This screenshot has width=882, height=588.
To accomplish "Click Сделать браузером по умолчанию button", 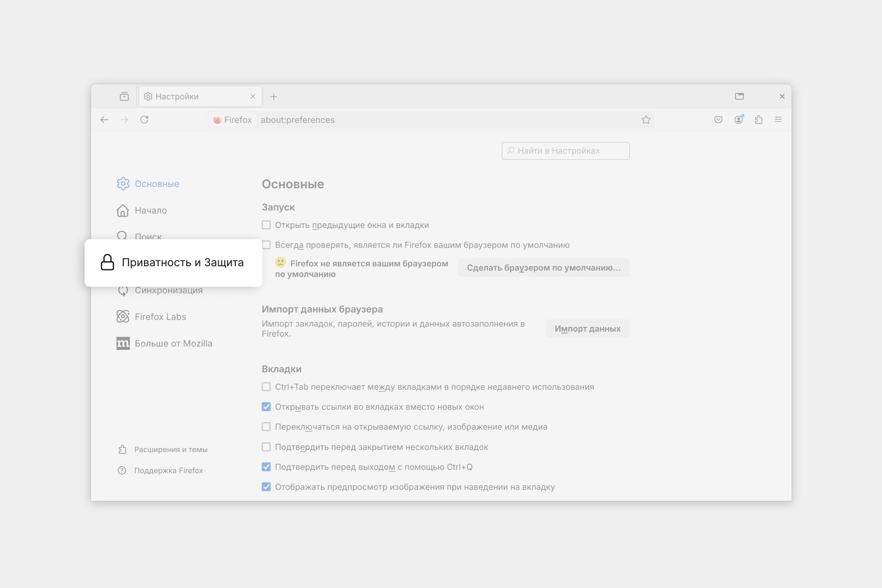I will (543, 267).
